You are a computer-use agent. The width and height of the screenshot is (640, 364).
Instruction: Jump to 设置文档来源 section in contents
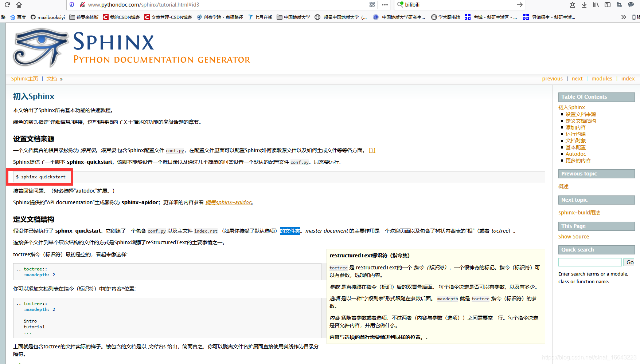click(x=581, y=114)
